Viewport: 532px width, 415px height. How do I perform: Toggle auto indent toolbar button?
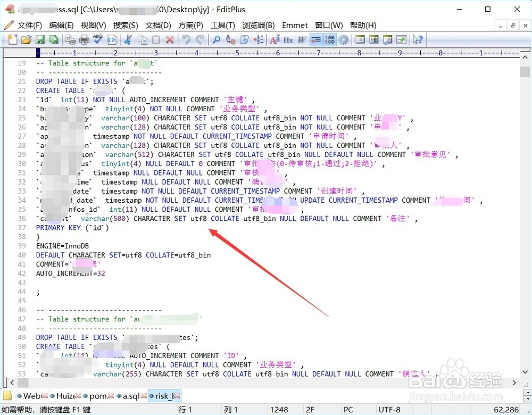point(315,40)
